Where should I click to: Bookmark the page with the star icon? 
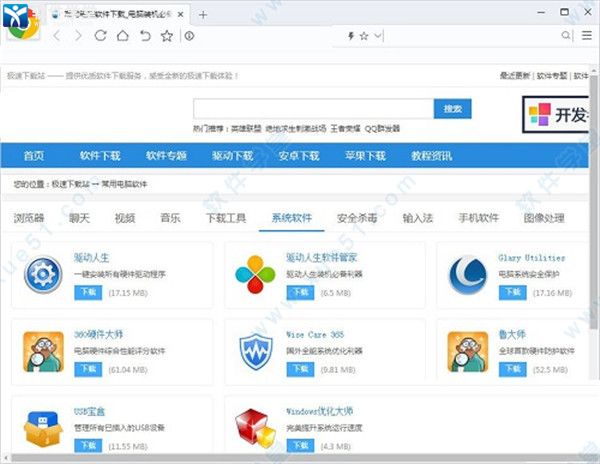tap(166, 36)
